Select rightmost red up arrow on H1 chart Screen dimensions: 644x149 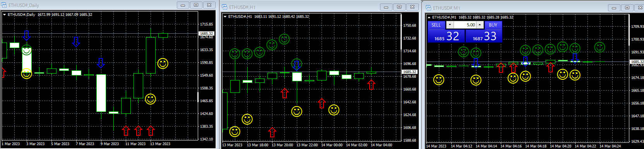coord(371,84)
